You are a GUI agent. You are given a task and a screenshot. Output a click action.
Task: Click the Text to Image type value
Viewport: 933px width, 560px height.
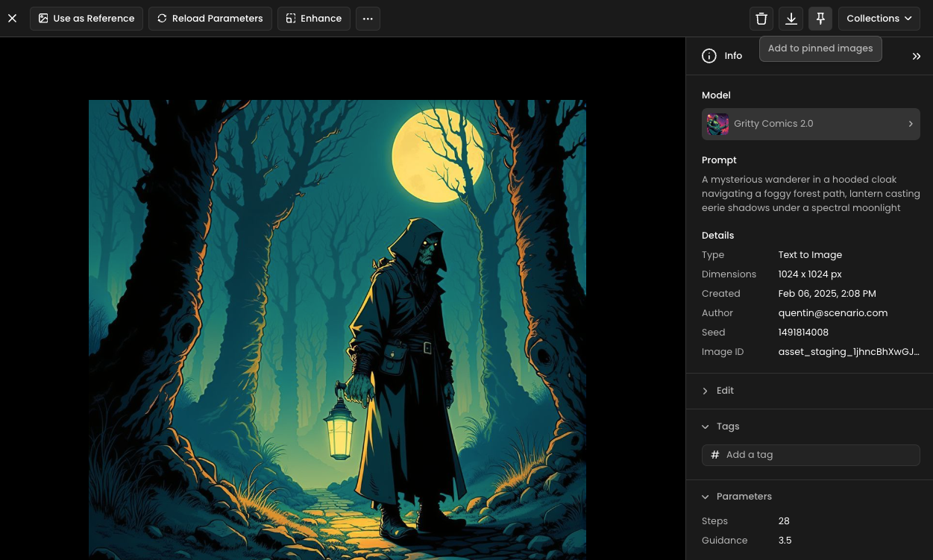(x=810, y=255)
